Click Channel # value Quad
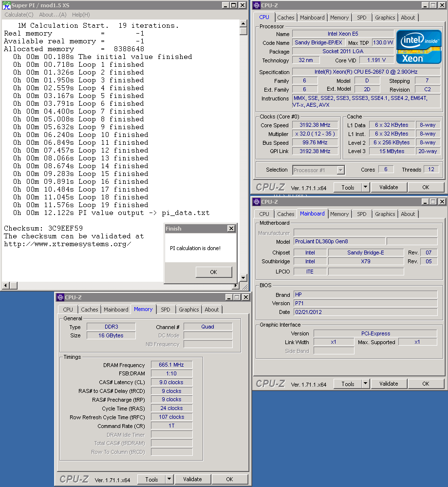 208,327
